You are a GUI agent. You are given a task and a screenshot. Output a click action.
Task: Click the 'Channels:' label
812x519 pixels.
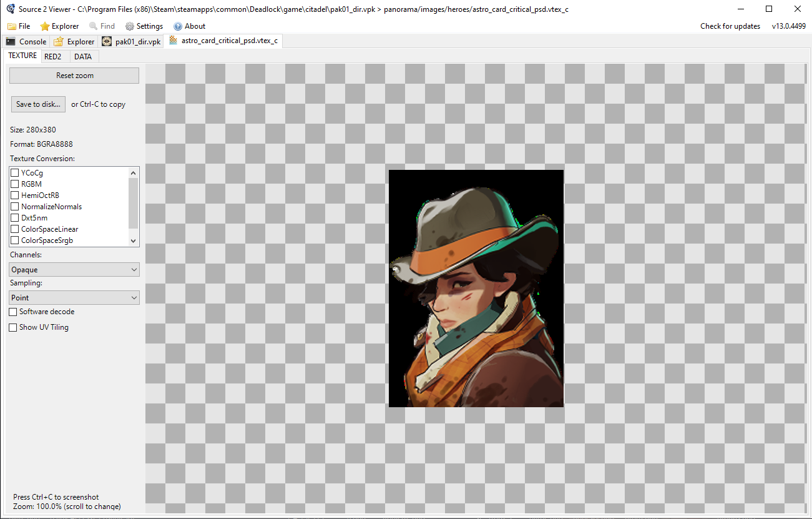(x=26, y=255)
